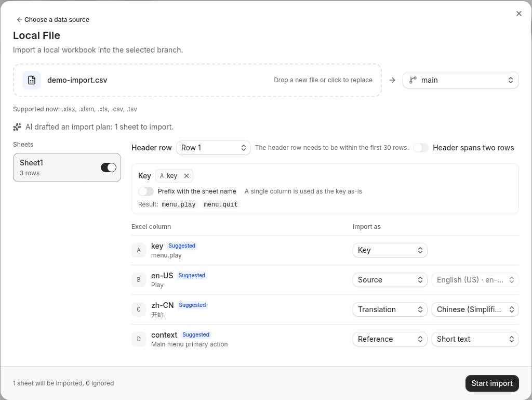Click the 'Supported now' file types note

pos(75,109)
